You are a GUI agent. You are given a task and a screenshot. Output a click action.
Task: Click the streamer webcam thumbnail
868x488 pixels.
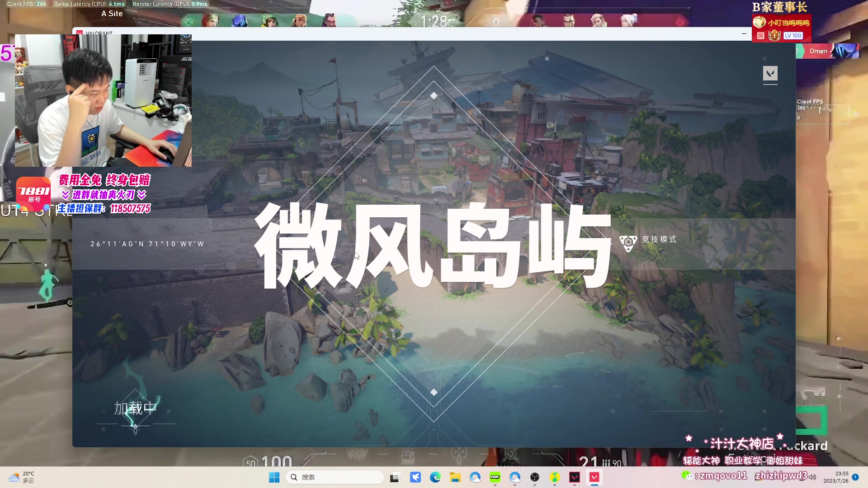point(103,100)
